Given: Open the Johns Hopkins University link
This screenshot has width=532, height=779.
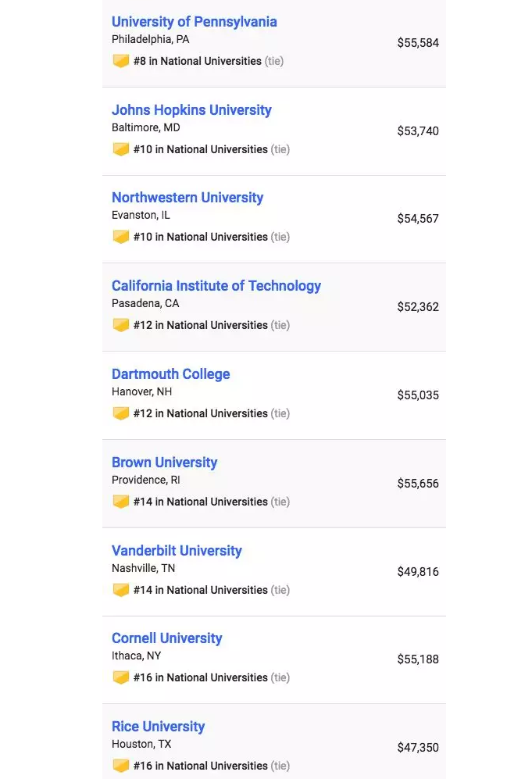Looking at the screenshot, I should 191,110.
